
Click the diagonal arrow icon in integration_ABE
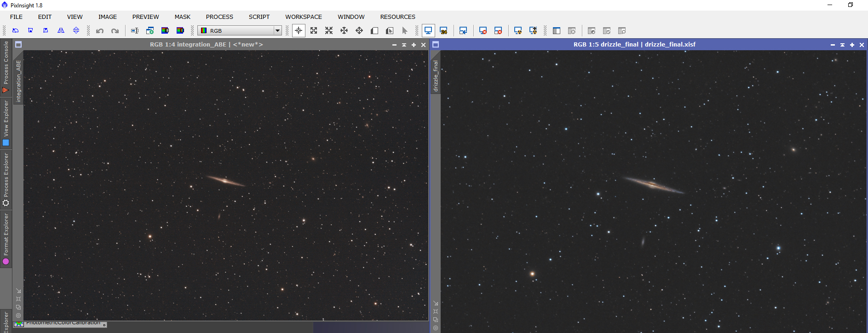tap(18, 291)
